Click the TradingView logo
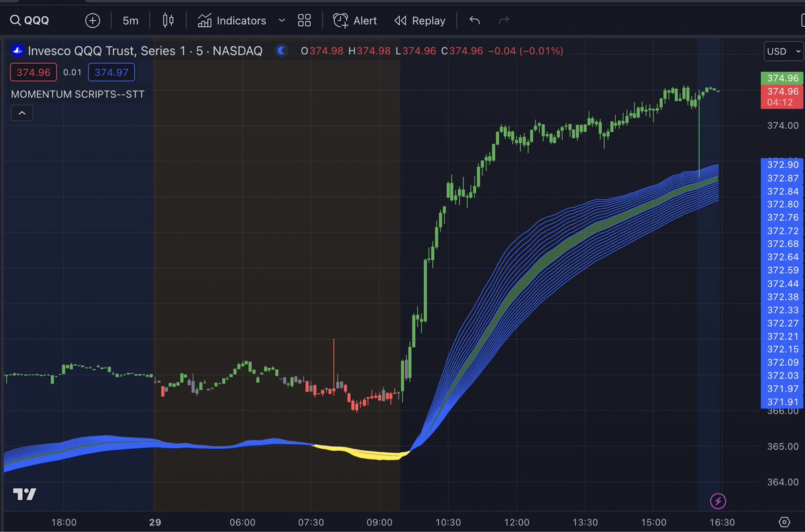The image size is (805, 532). (x=25, y=494)
